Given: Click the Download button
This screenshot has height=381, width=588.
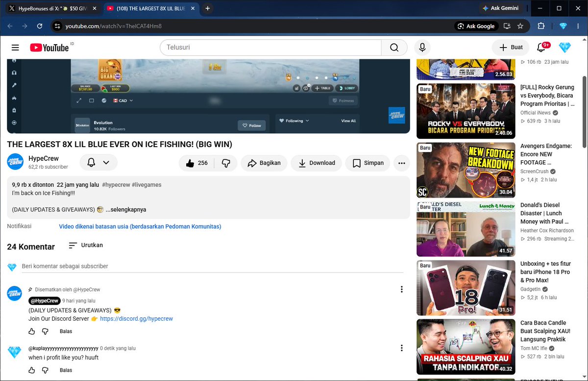Looking at the screenshot, I should coord(317,163).
